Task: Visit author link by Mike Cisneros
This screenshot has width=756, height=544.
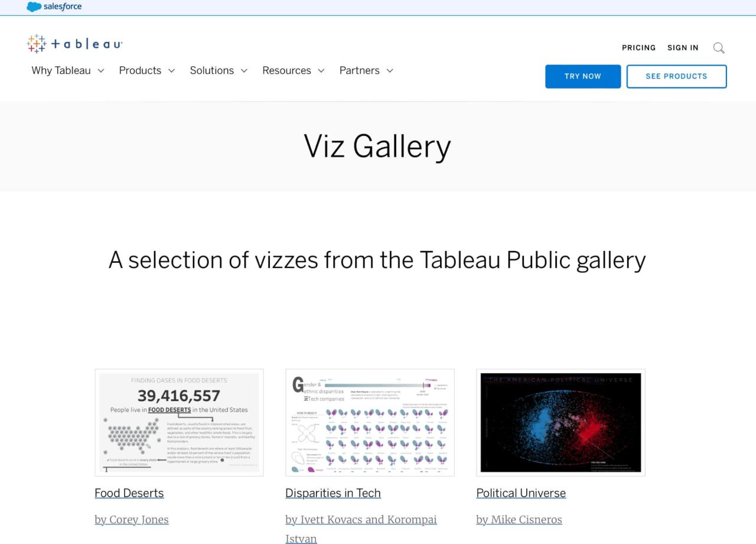Action: coord(519,520)
